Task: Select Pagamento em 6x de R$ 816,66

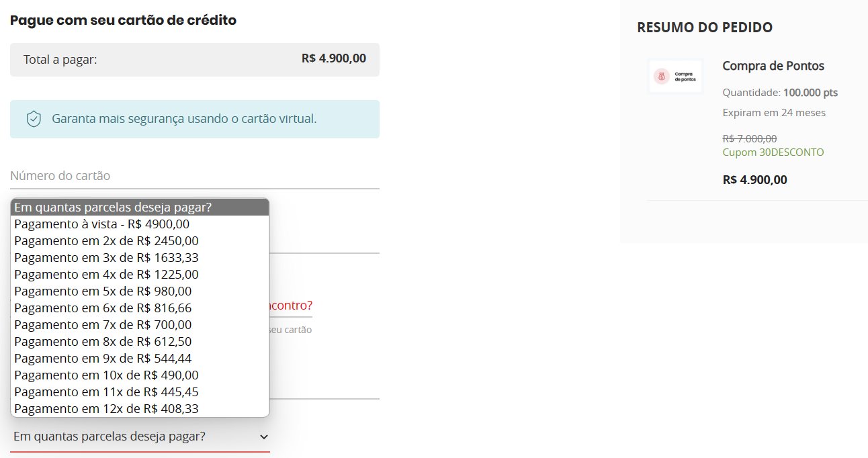Action: tap(140, 308)
